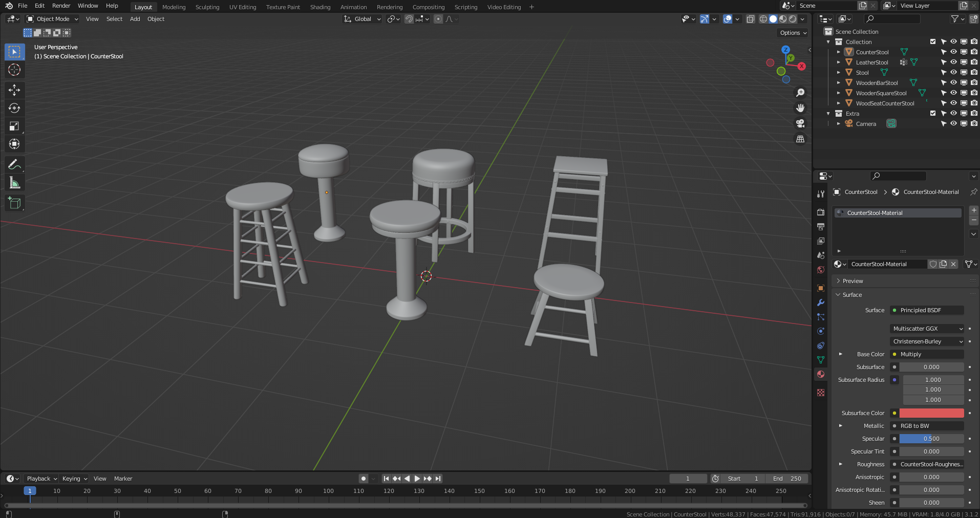Expand the CounterStool item in the outliner
Viewport: 980px width, 518px height.
click(838, 52)
